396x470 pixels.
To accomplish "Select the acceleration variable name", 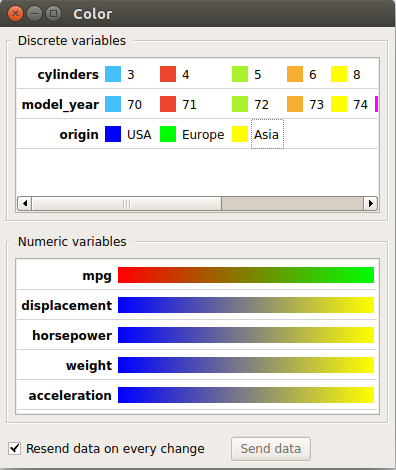I will point(70,395).
